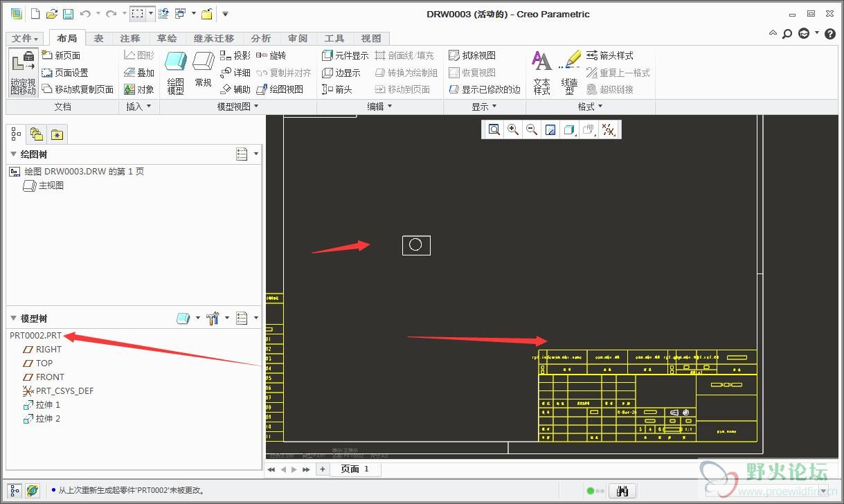This screenshot has width=844, height=504.
Task: Switch to 分析 (Analysis) ribbon tab
Action: [261, 39]
